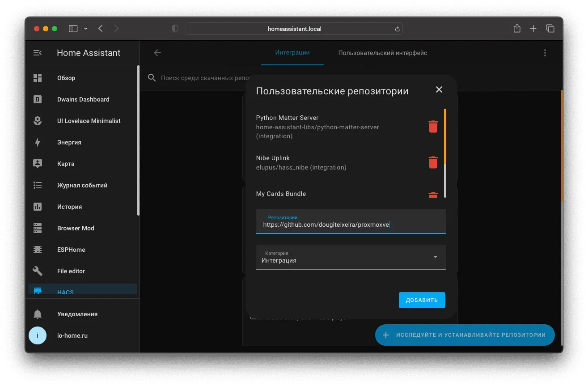Viewport: 588px width, 386px height.
Task: Open the UI Lovelace Minimalist icon
Action: pyautogui.click(x=38, y=121)
